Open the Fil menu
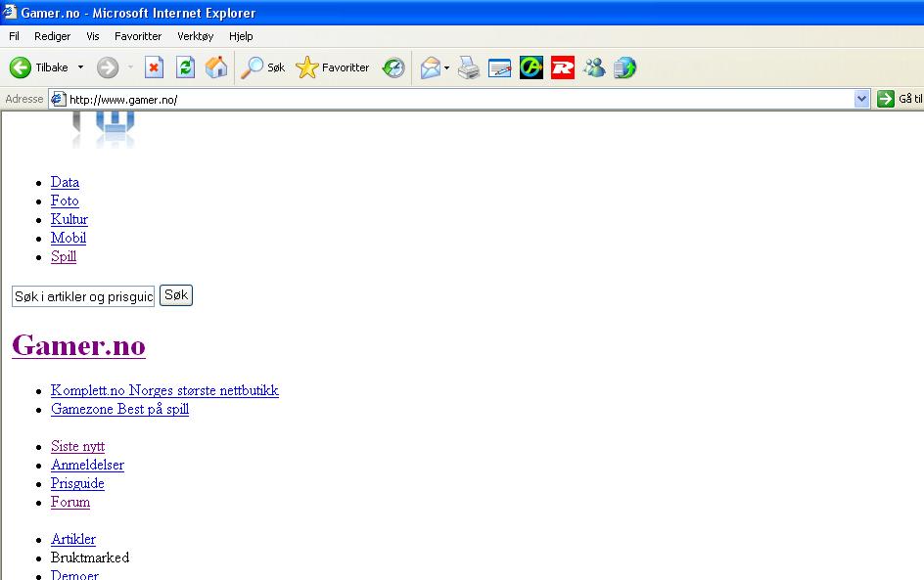 [x=14, y=36]
